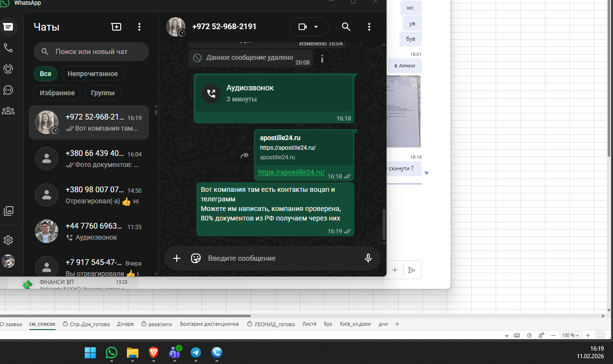613x364 pixels.
Task: Filter chats by Группы
Action: (103, 93)
